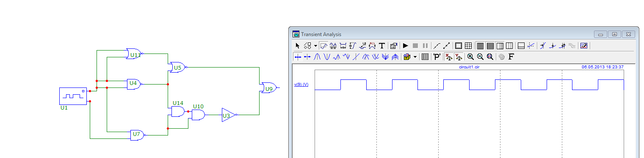Zoom in with the plus magnifier
This screenshot has width=644, height=158.
470,56
